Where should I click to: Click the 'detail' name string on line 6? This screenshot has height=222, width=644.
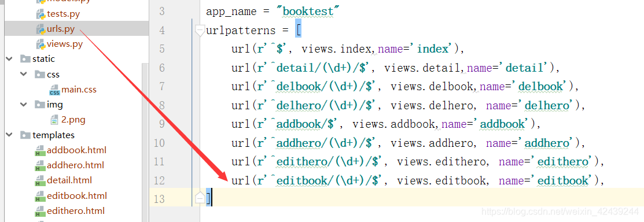point(525,68)
